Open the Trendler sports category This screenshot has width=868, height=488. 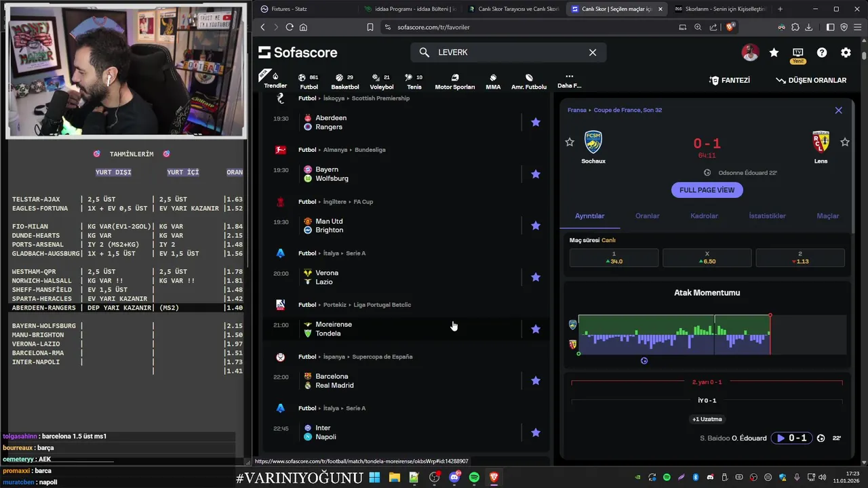(x=275, y=80)
